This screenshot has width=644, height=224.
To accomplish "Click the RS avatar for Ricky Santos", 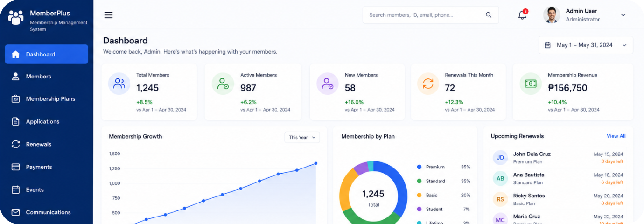I will click(x=500, y=199).
